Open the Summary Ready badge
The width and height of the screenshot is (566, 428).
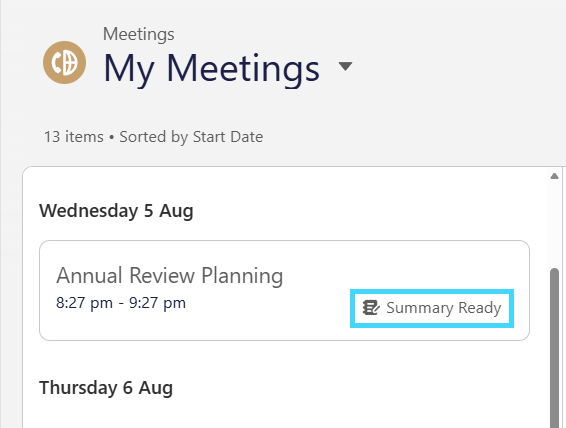[x=432, y=308]
